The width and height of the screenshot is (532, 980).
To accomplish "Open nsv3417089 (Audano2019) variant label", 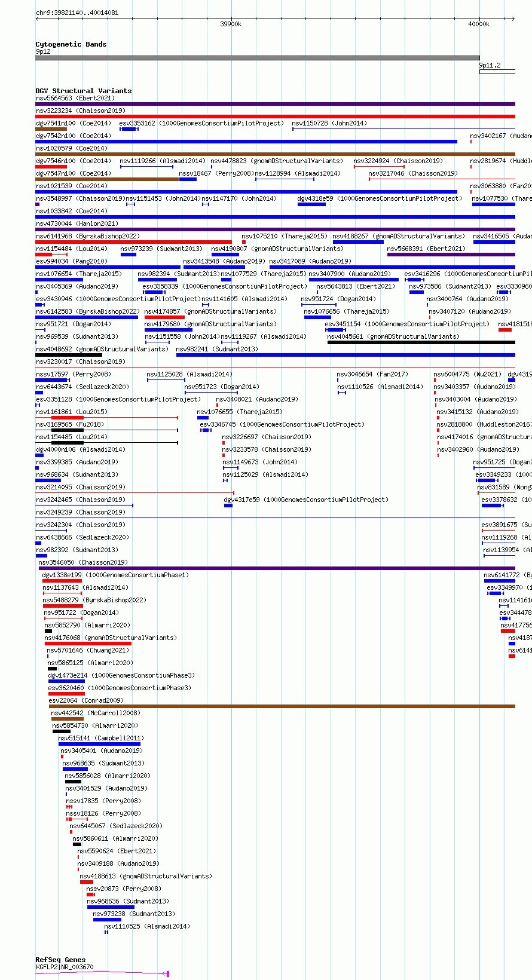I will coord(310,261).
